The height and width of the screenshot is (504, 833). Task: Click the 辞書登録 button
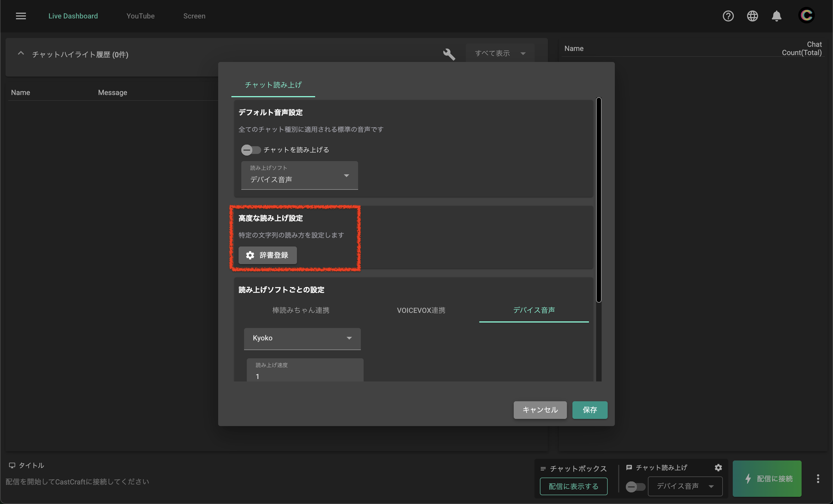(267, 255)
